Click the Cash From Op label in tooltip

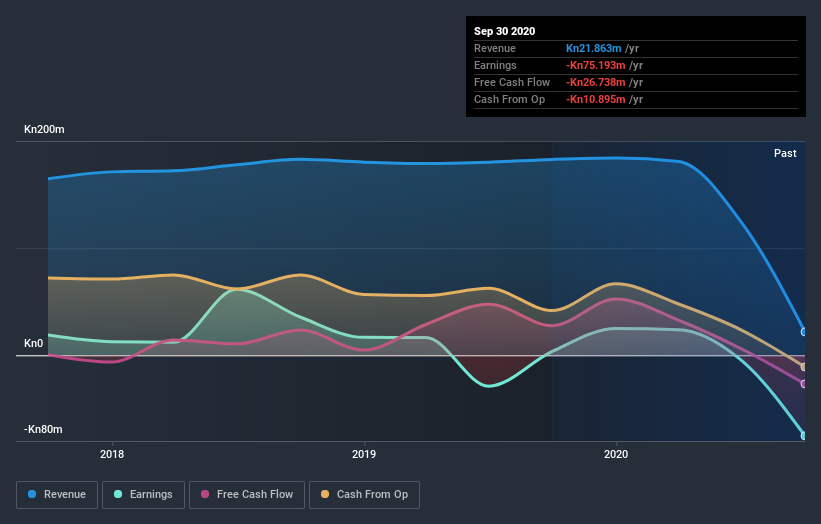coord(509,99)
